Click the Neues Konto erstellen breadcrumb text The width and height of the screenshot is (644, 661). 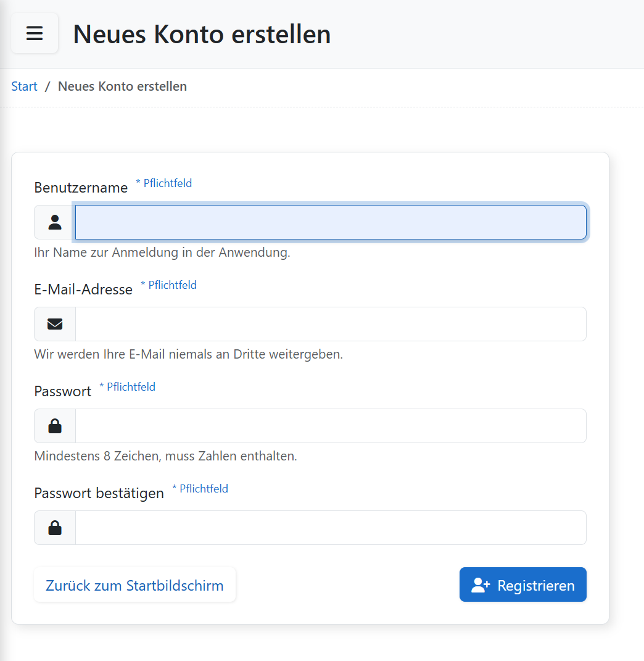point(122,86)
